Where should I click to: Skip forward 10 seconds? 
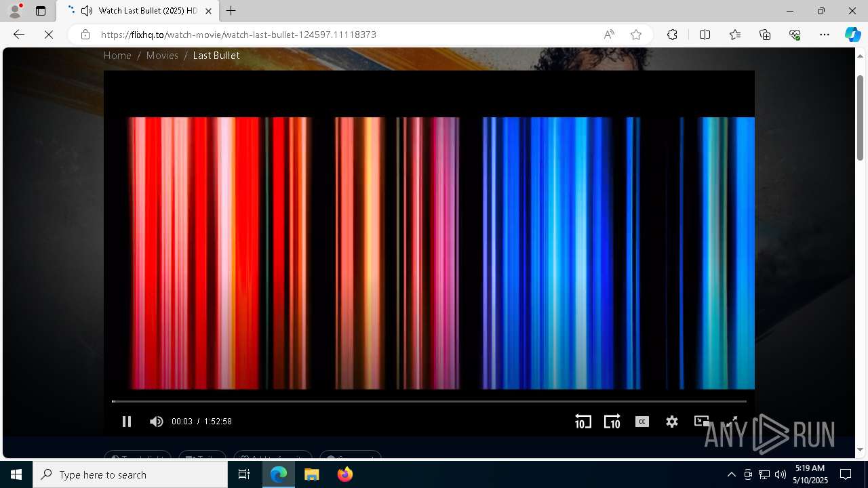pyautogui.click(x=612, y=422)
